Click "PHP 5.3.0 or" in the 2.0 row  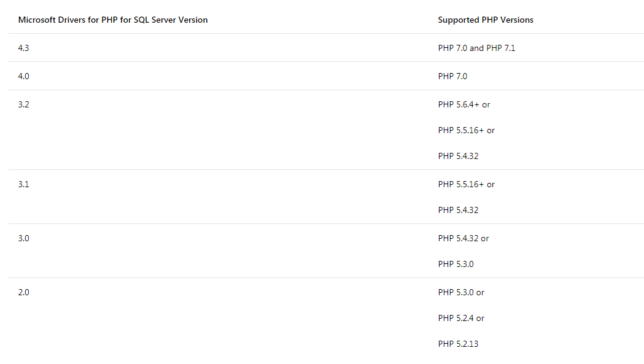[x=461, y=292]
